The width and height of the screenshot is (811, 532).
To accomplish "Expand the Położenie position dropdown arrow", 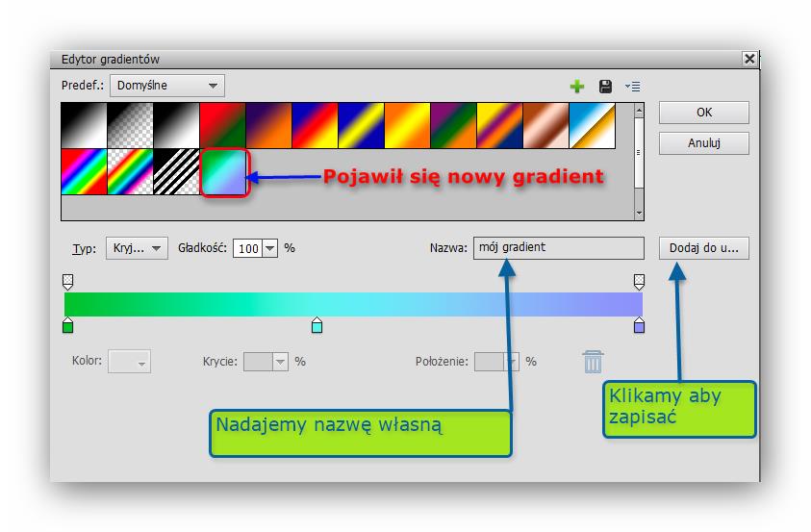I will pyautogui.click(x=512, y=362).
